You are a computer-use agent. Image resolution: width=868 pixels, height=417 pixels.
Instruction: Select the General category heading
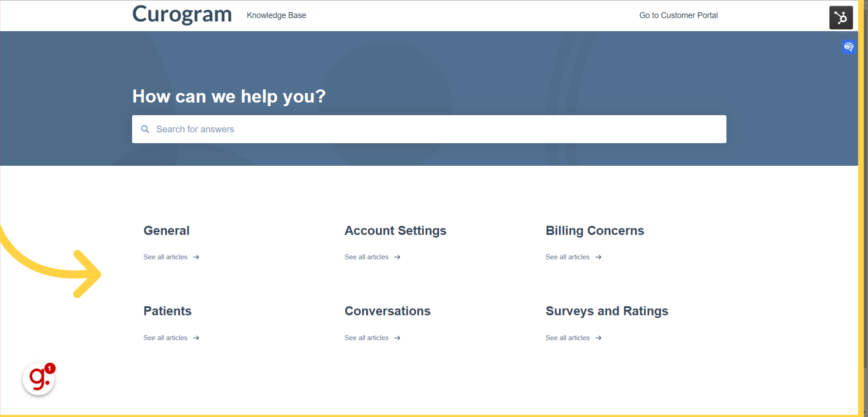[x=166, y=230]
